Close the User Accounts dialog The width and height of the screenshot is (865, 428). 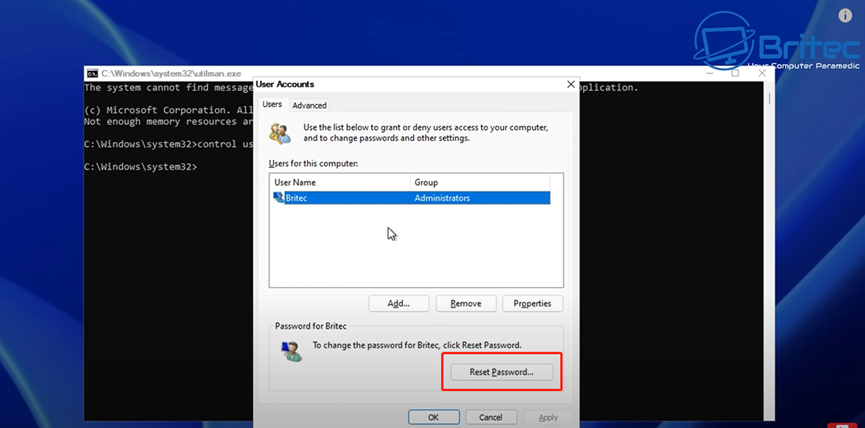[570, 85]
